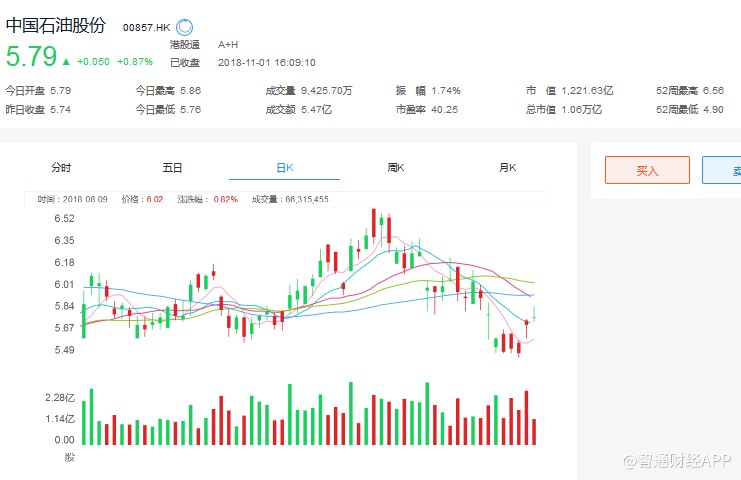Click the A+H tag
741x480 pixels.
coord(228,45)
